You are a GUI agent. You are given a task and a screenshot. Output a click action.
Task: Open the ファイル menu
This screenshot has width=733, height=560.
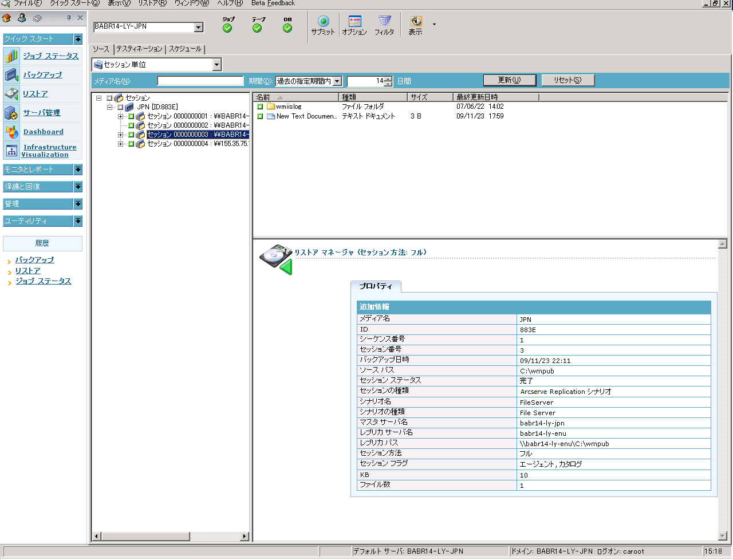(28, 3)
